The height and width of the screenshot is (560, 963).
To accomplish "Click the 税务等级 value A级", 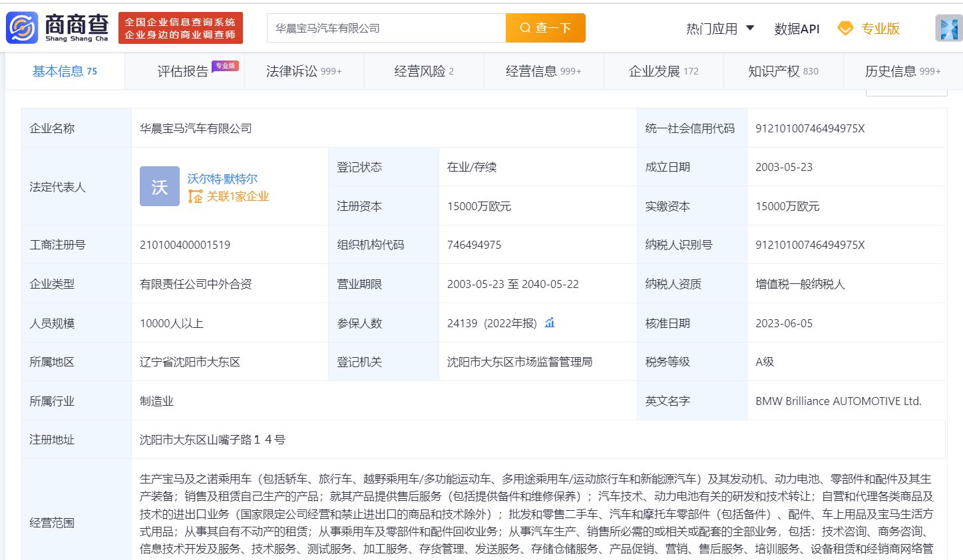I will (765, 362).
